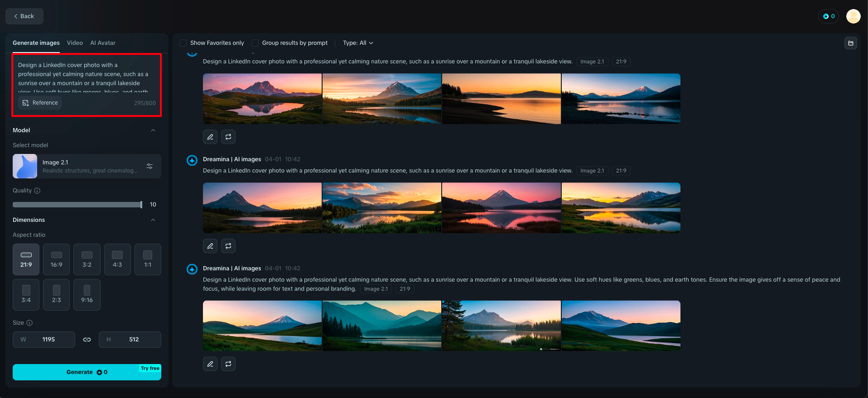The image size is (868, 398).
Task: Open third thumbnail in the middle result row
Action: [502, 208]
